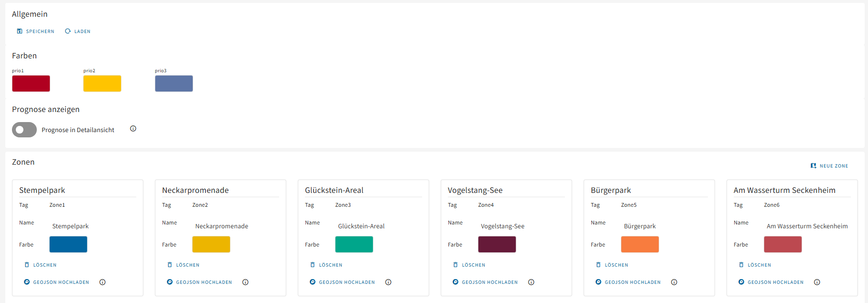Open the prio2 yellow color swatch

tap(102, 84)
